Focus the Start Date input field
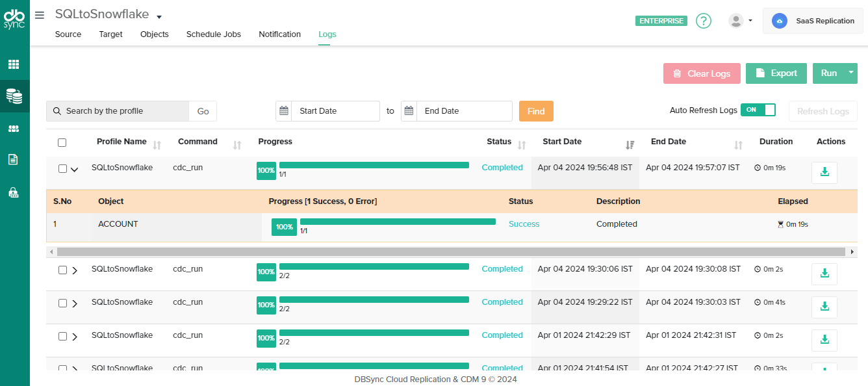 tap(335, 111)
